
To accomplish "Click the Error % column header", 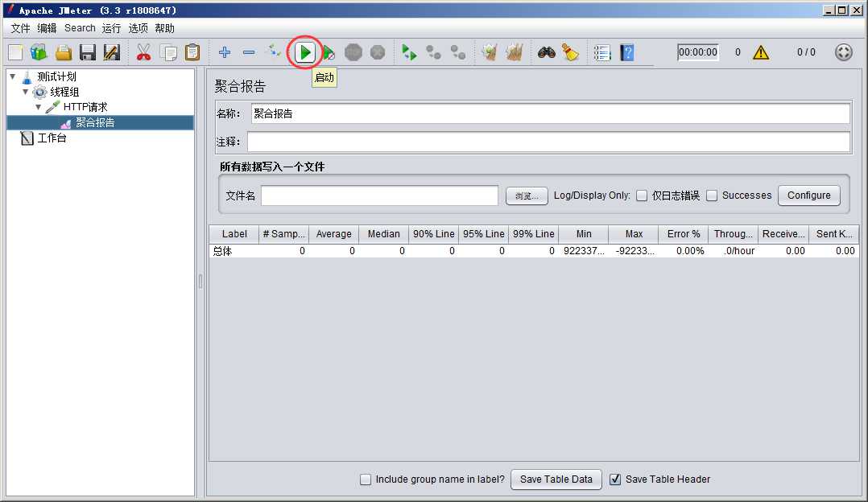I will [x=684, y=234].
